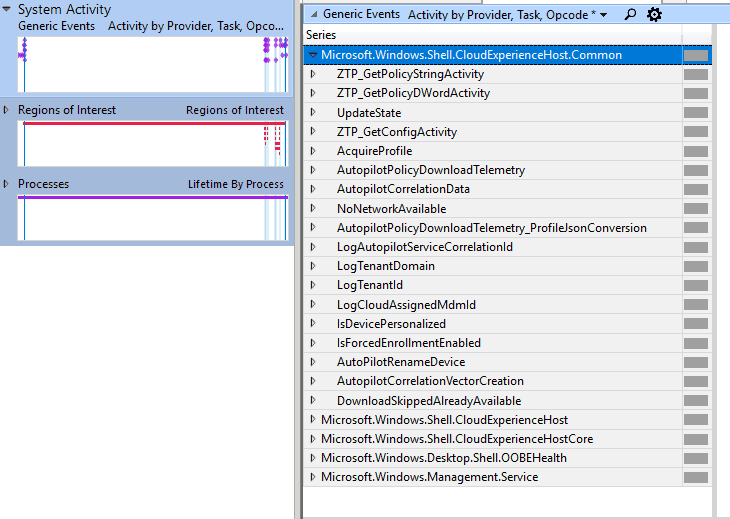Select the IsDevicePersonalized series name

(x=391, y=324)
